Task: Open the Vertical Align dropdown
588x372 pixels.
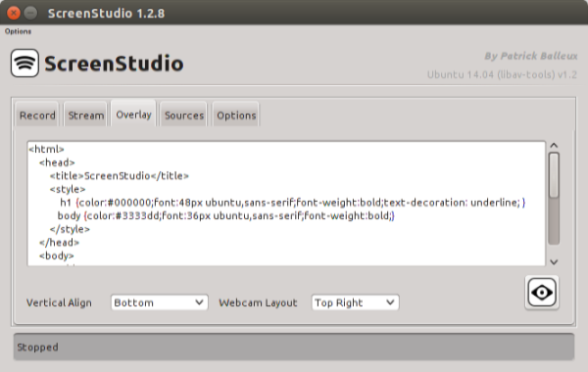Action: (x=160, y=302)
